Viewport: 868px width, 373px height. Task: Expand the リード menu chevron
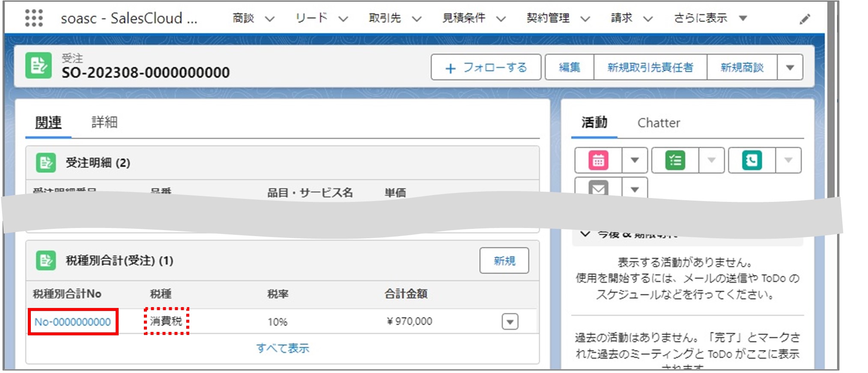coord(343,19)
